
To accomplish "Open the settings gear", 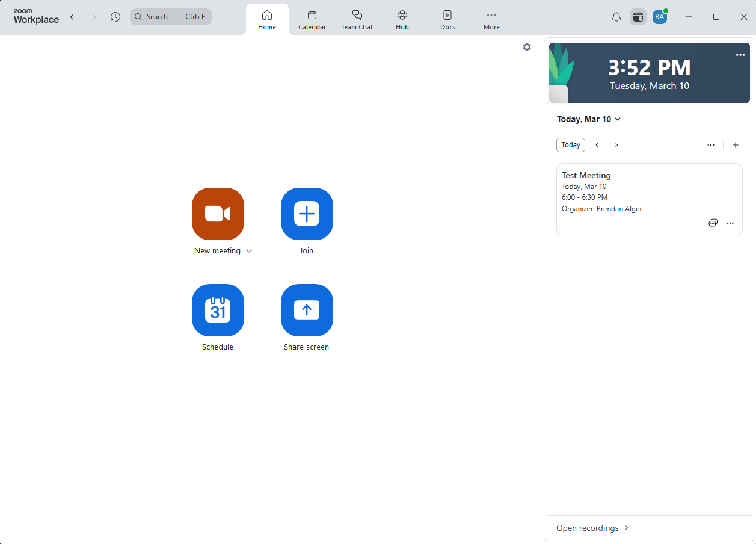I will (526, 46).
